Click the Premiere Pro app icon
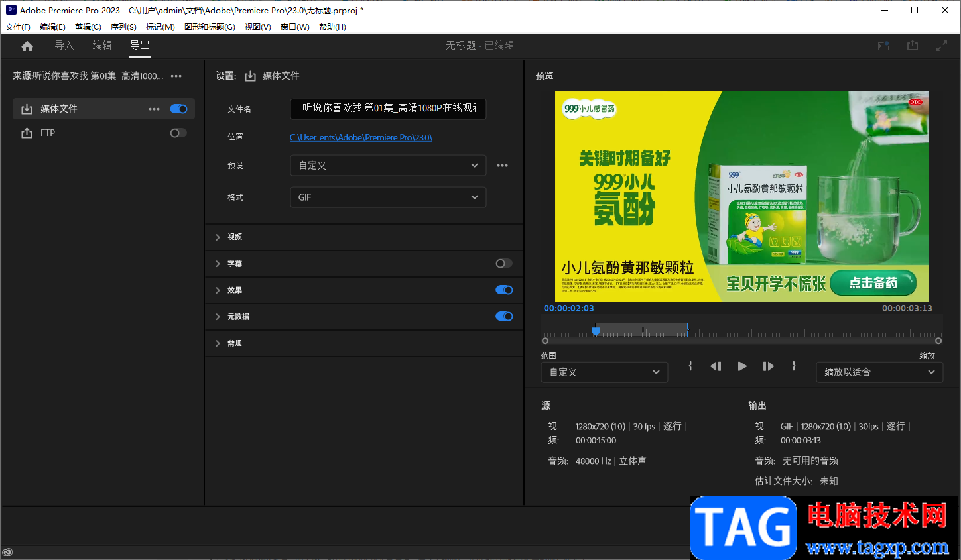The height and width of the screenshot is (560, 961). coord(11,10)
